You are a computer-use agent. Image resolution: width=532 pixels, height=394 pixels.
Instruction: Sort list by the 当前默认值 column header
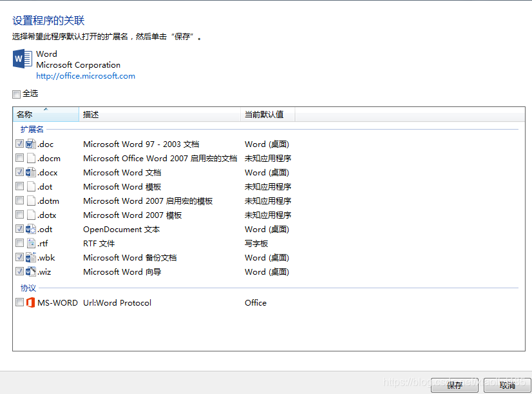(268, 115)
